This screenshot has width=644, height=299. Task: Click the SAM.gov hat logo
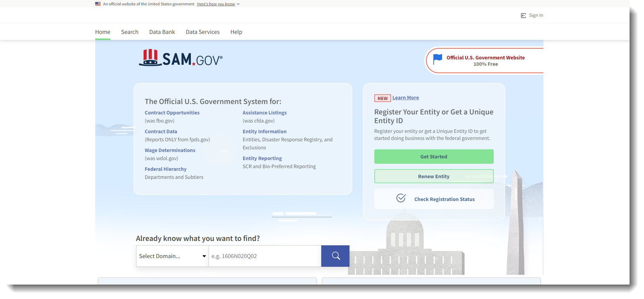click(x=151, y=58)
